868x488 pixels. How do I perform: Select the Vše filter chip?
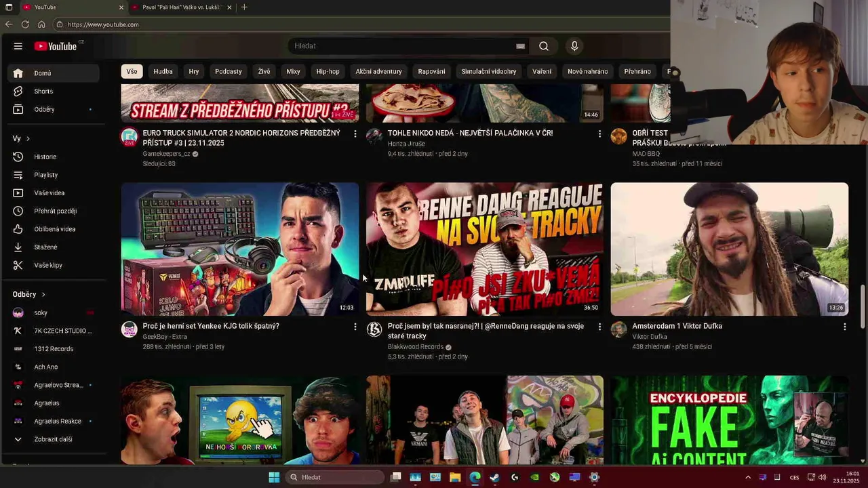132,71
